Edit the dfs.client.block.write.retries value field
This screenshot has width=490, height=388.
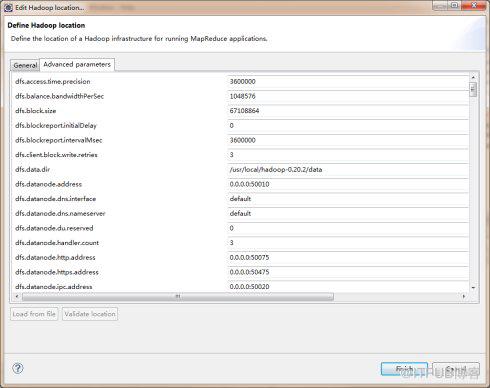click(348, 155)
